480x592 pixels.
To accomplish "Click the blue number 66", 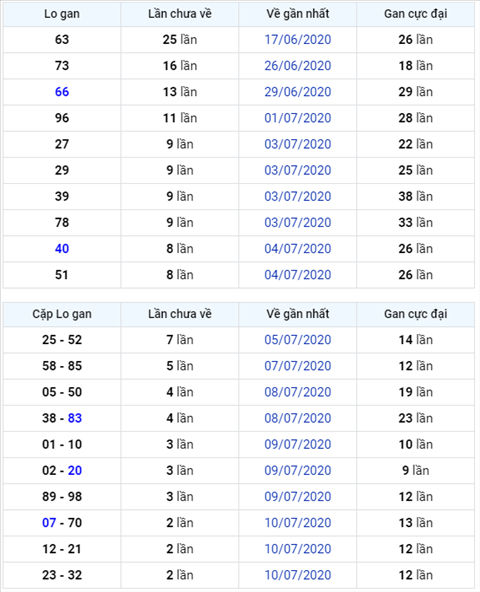I will pyautogui.click(x=62, y=92).
